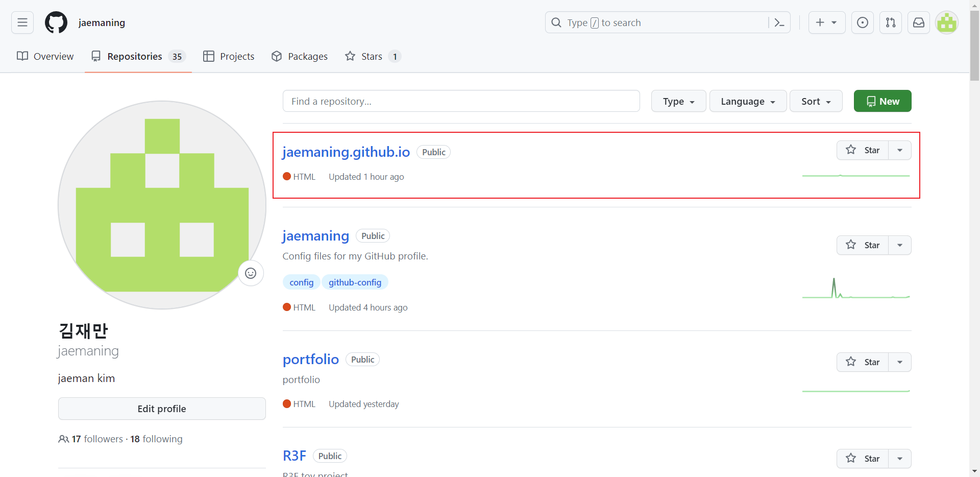This screenshot has height=477, width=980.
Task: Open the user avatar menu in header
Action: tap(947, 22)
